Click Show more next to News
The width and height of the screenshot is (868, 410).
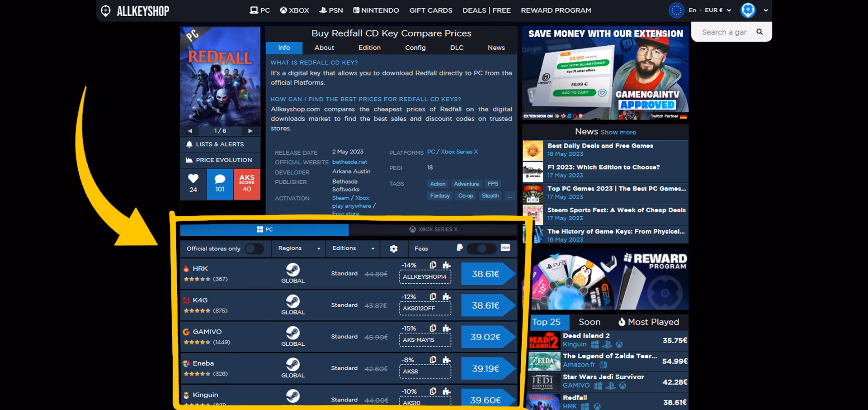pos(618,132)
